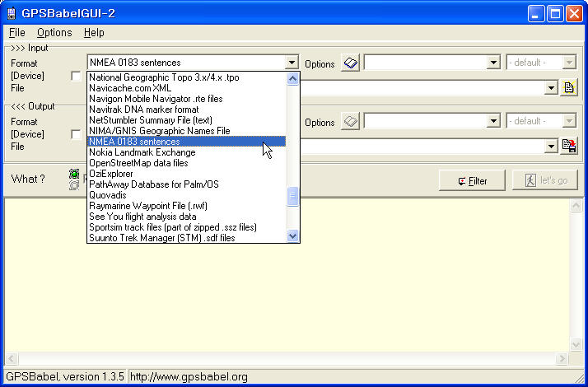
Task: Select Quovadis format
Action: [x=186, y=195]
